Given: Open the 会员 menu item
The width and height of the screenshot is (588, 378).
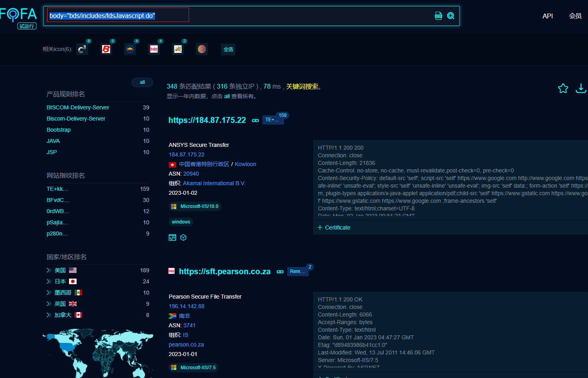Looking at the screenshot, I should 575,16.
